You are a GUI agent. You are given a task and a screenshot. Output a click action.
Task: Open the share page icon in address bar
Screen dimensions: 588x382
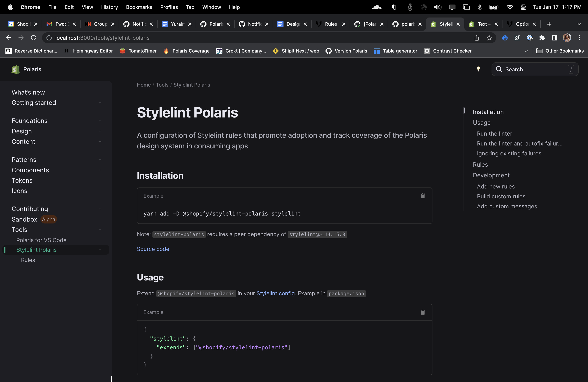(477, 38)
